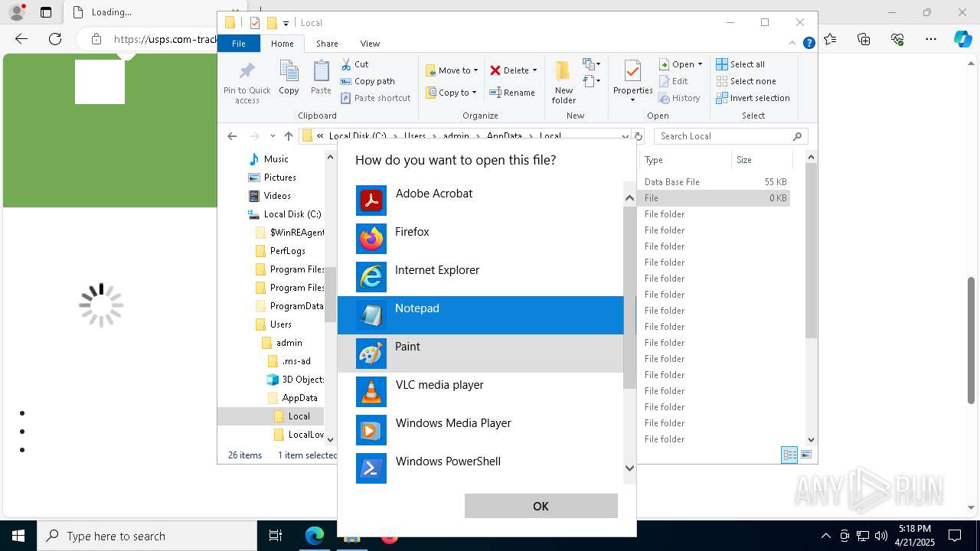Choose Adobe Acrobat icon in open-with list
Viewport: 980px width, 551px height.
371,201
